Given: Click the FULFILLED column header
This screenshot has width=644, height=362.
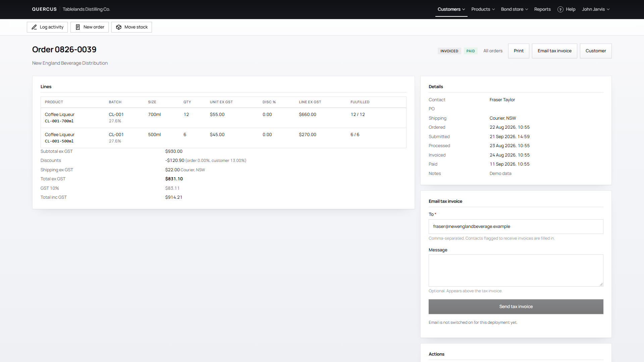Looking at the screenshot, I should pyautogui.click(x=360, y=102).
